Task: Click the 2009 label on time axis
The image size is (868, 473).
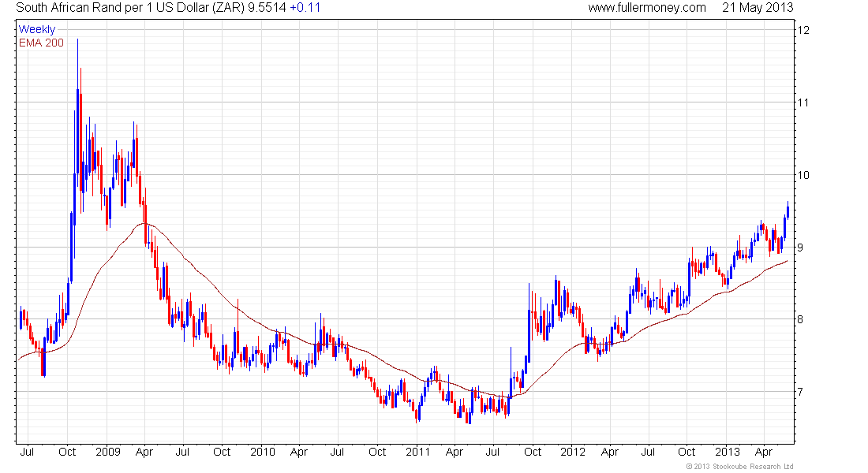Action: (107, 452)
